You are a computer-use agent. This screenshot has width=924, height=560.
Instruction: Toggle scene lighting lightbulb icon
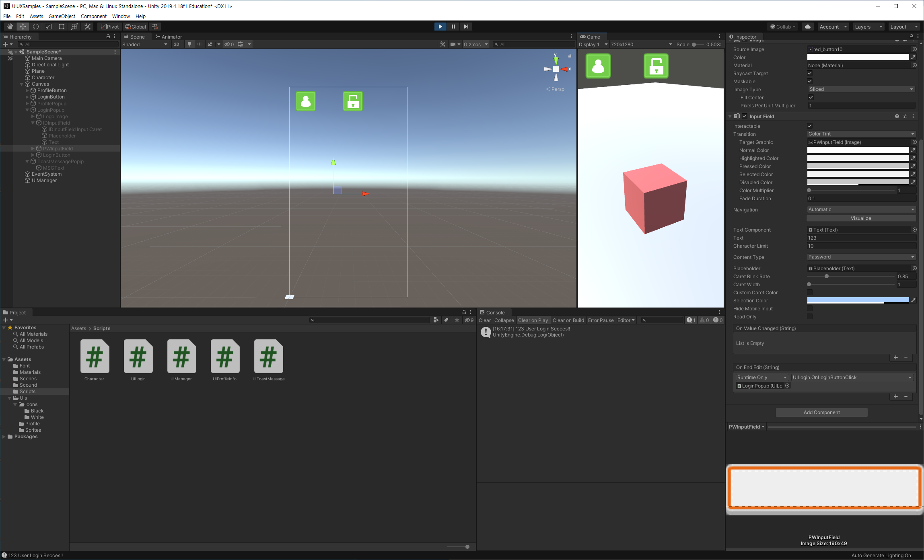189,44
